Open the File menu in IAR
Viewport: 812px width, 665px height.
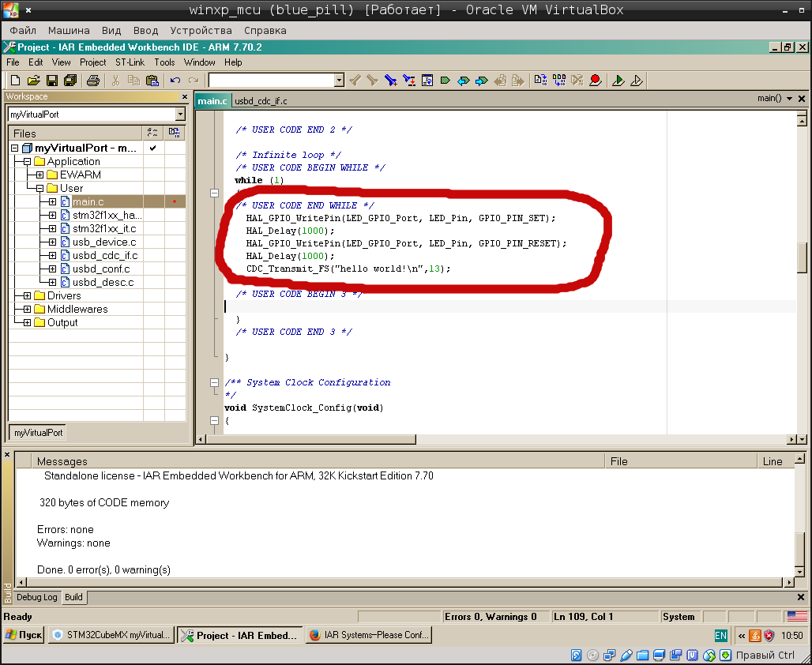(13, 62)
